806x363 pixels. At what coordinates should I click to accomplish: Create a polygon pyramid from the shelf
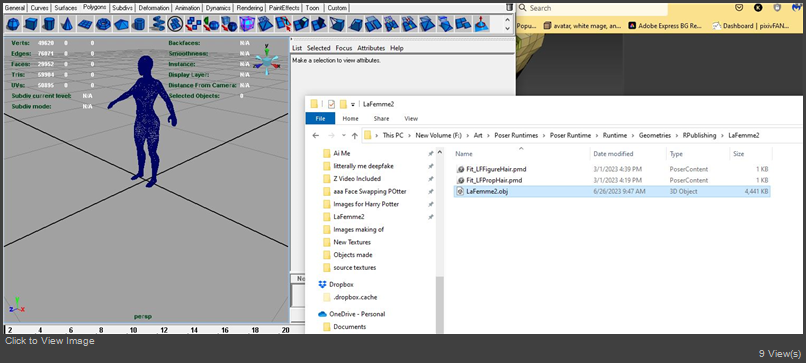121,24
